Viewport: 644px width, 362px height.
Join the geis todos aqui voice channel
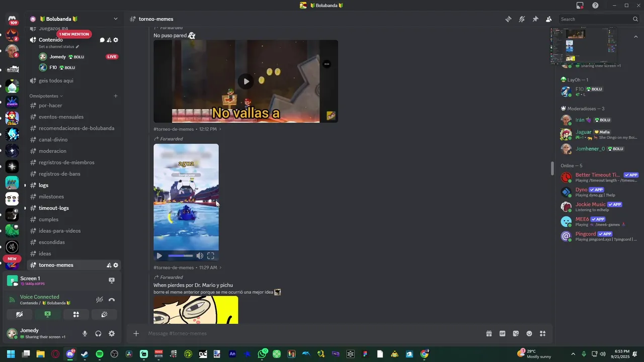(x=74, y=80)
